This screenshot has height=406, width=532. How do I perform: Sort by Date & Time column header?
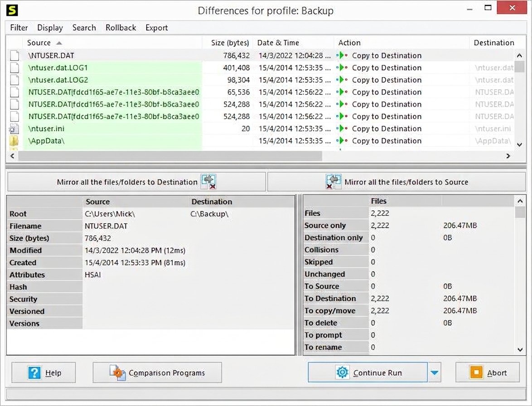[x=294, y=43]
